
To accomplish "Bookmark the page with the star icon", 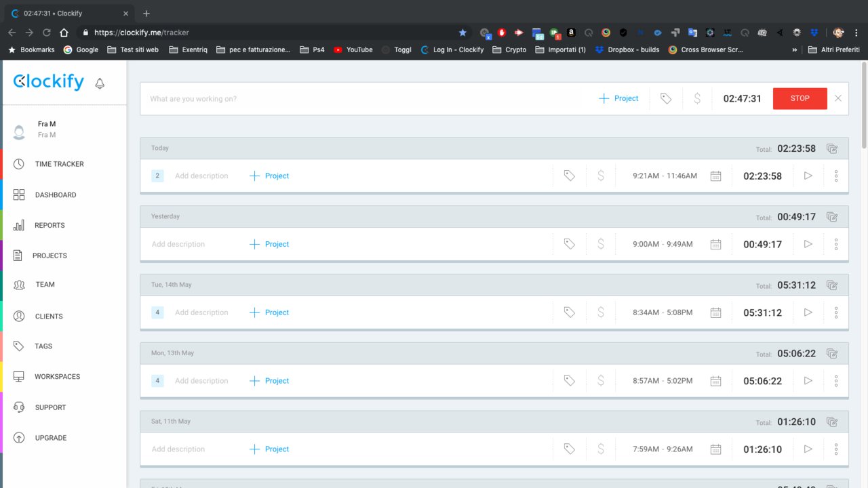I will (x=462, y=33).
